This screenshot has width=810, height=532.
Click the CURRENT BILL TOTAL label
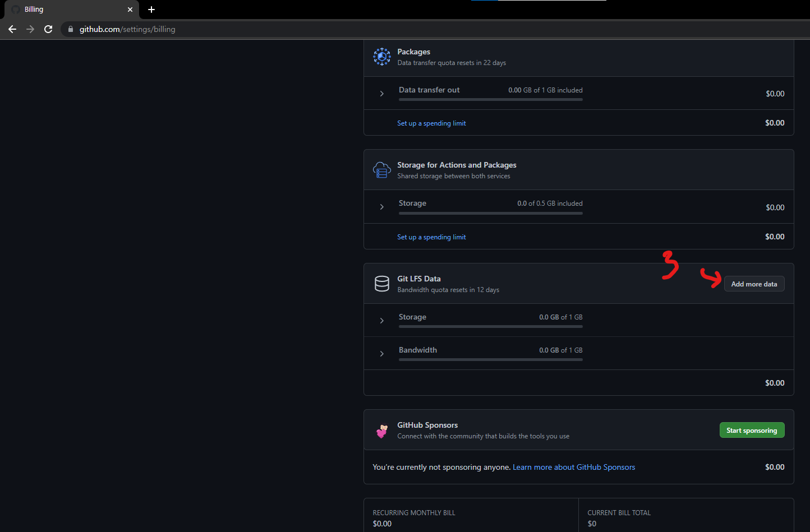pyautogui.click(x=619, y=513)
